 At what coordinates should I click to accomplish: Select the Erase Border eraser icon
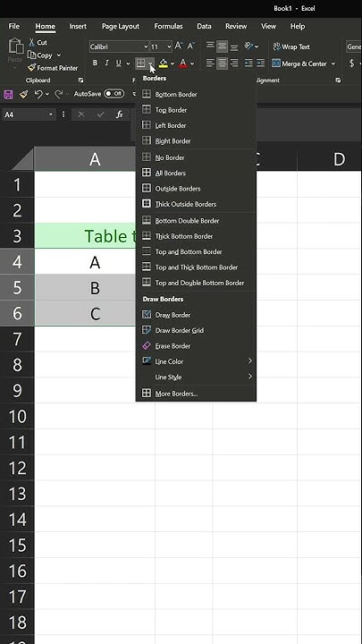[147, 346]
